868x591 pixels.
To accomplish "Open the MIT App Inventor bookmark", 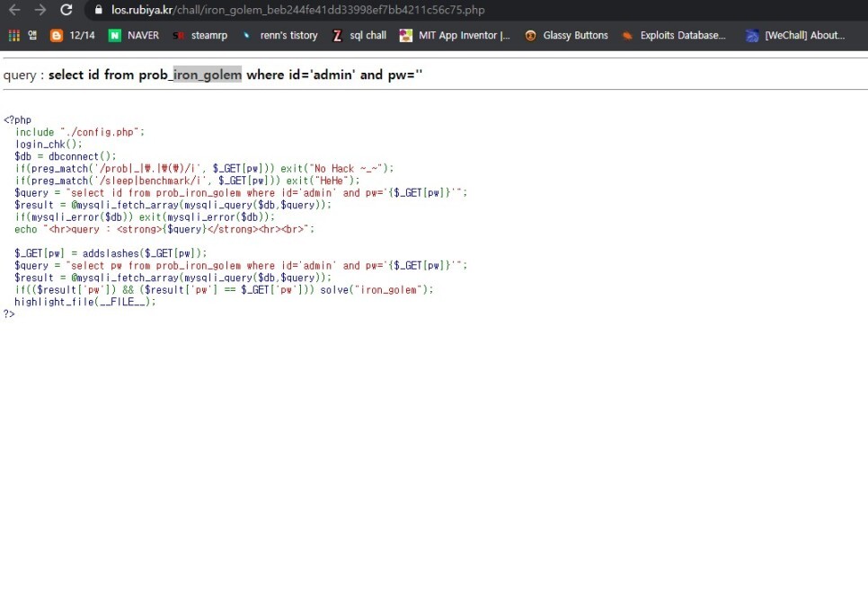I will tap(455, 35).
